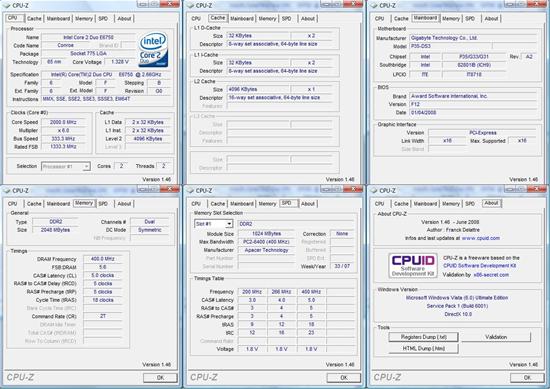This screenshot has width=550, height=389.
Task: Click the CPU-Z title icon in the About window
Action: 374,190
